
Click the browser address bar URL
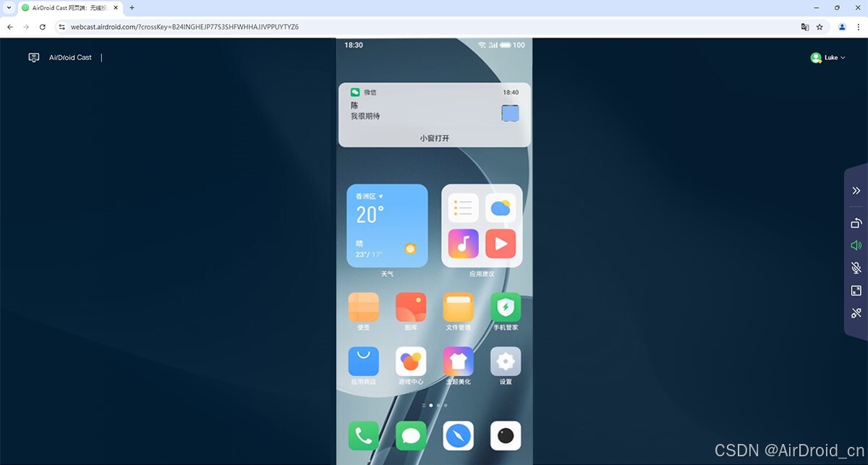[x=184, y=27]
